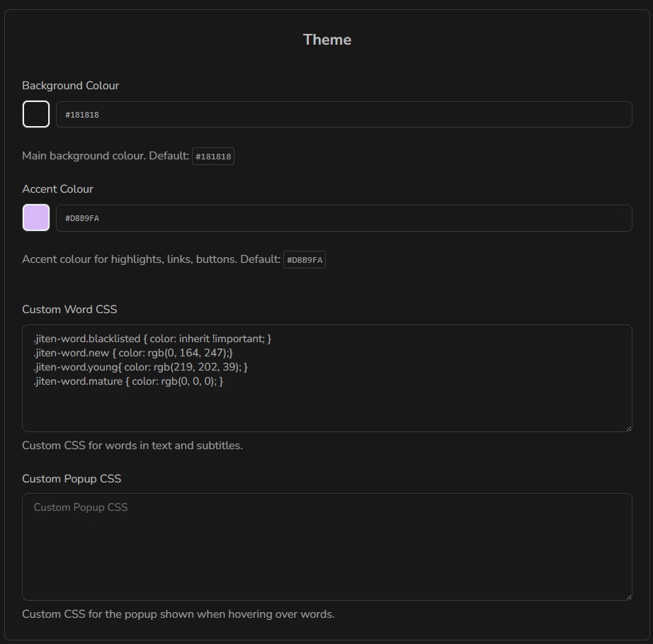653x644 pixels.
Task: Click the Custom Popup CSS label
Action: click(72, 479)
